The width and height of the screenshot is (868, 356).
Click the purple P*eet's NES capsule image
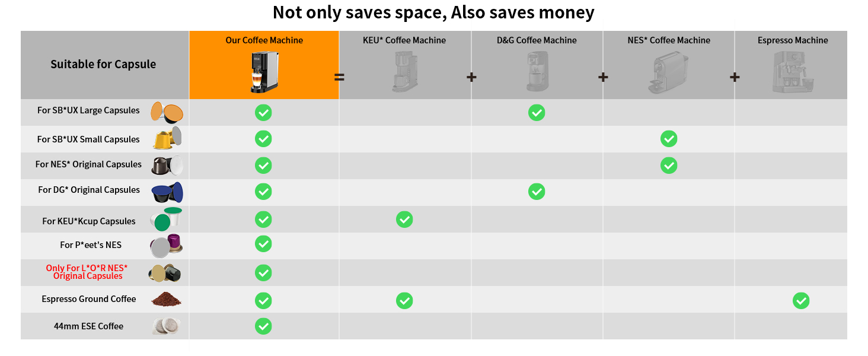pos(166,245)
